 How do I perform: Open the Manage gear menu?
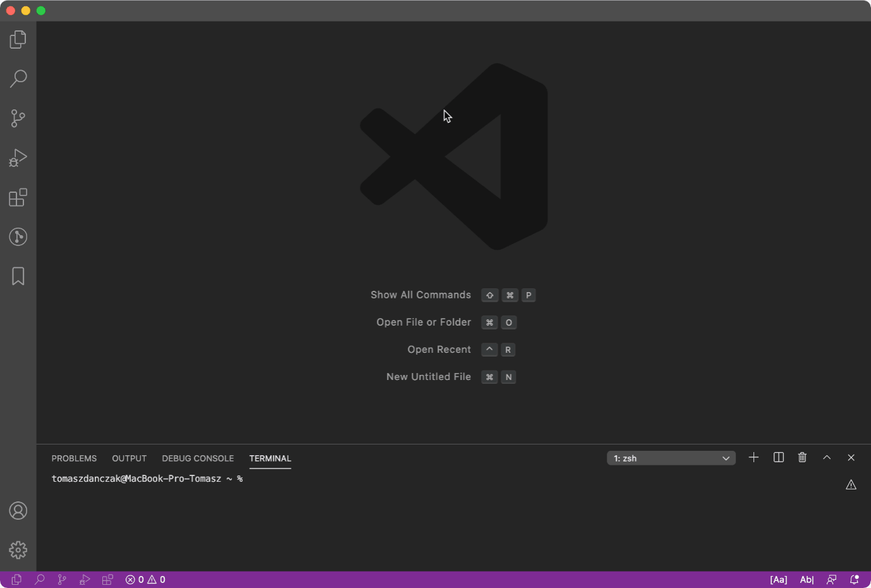[18, 549]
